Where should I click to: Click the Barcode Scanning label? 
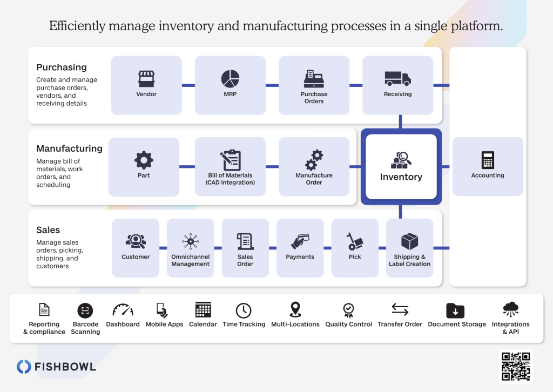click(x=85, y=328)
